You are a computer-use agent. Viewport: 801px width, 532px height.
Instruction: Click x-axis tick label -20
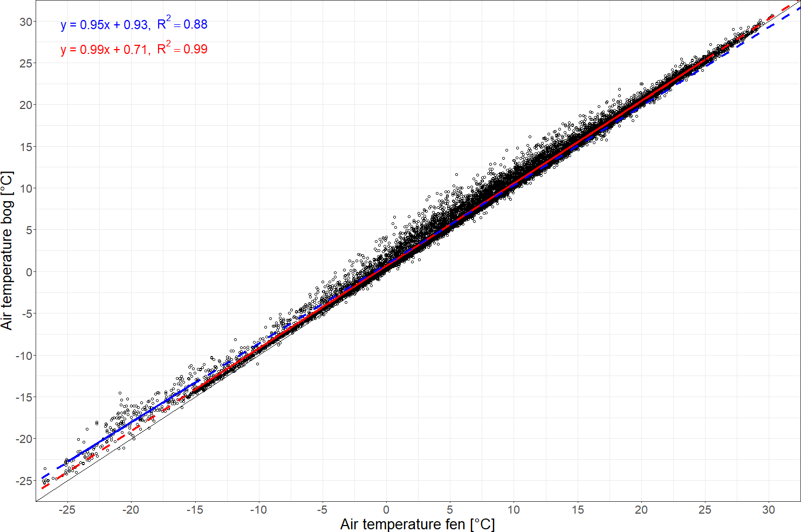[131, 510]
